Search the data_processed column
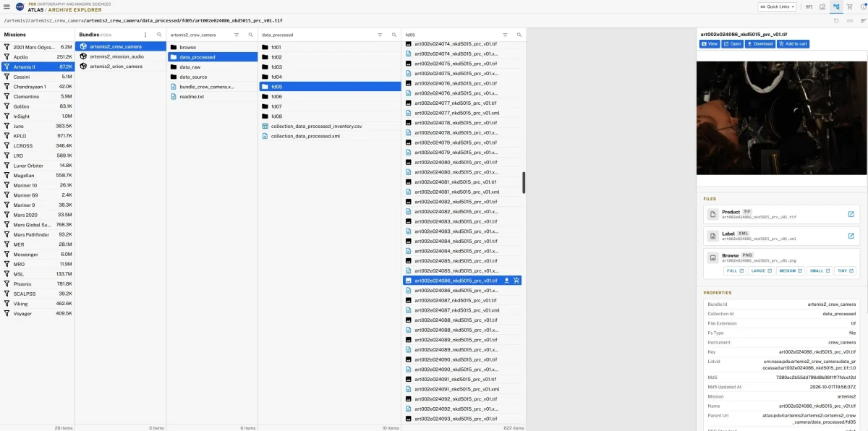Screen dimensions: 868x431 [393, 35]
